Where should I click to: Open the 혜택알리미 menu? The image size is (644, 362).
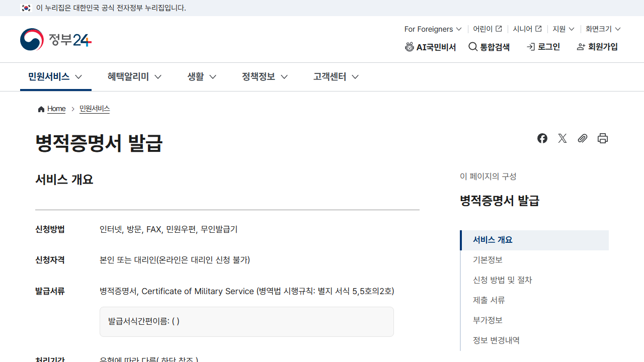[x=134, y=77]
